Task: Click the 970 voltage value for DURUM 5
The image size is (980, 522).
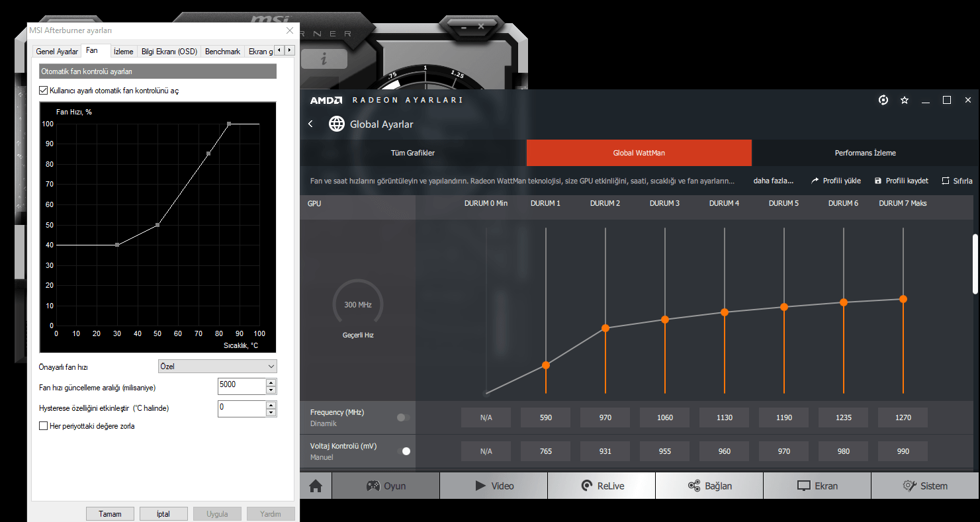Action: coord(784,451)
